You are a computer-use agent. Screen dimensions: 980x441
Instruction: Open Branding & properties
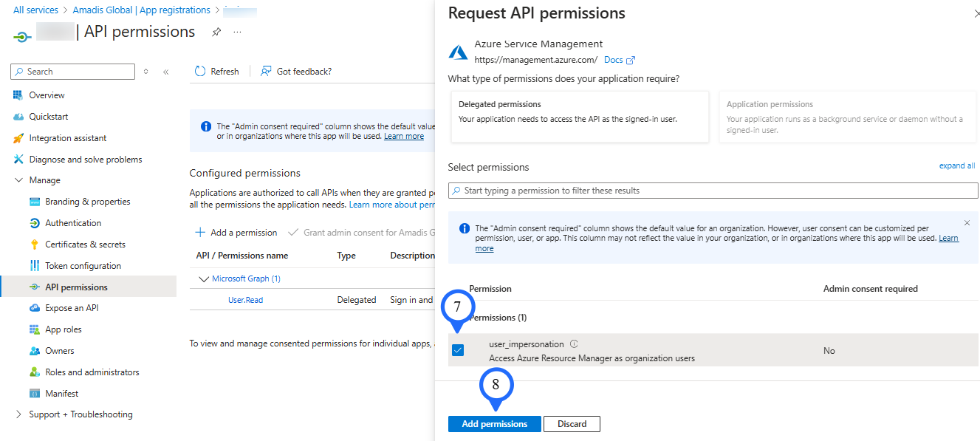click(x=87, y=202)
